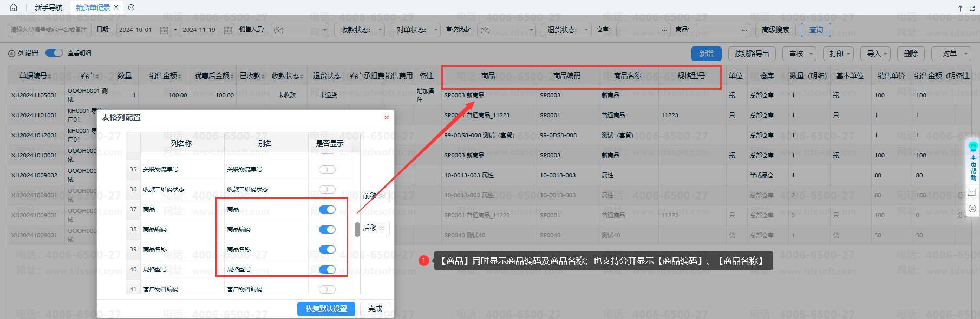Click the home icon in the tab bar
980x319 pixels.
[14, 8]
